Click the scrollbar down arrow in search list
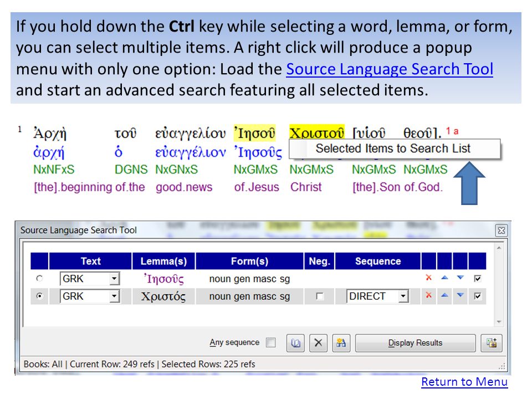 tap(499, 321)
